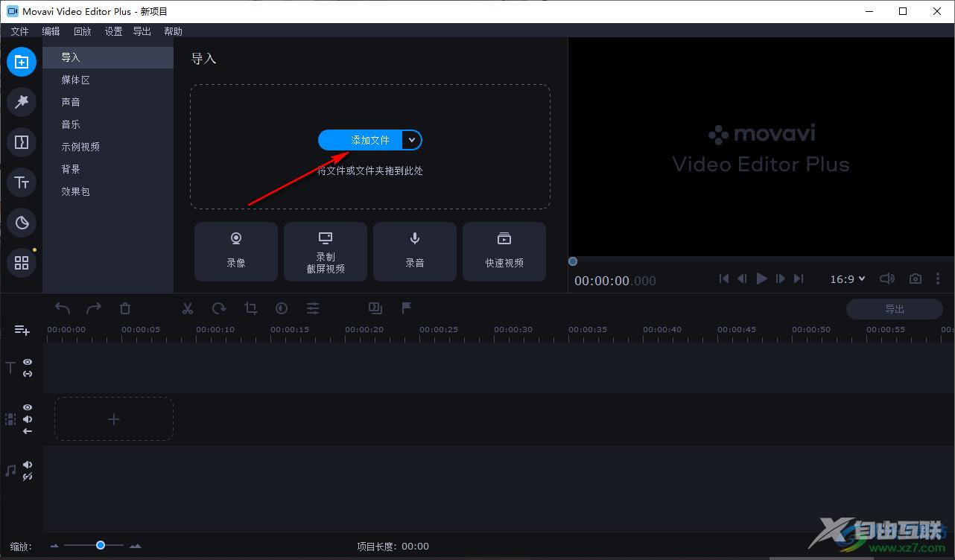Image resolution: width=955 pixels, height=560 pixels.
Task: Jump to previous clip in player
Action: 724,279
